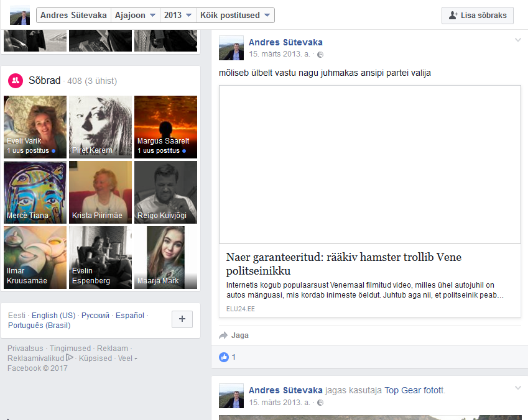Screen dimensions: 528x420
Task: Click the ELU24.EE source label
Action: [x=241, y=309]
